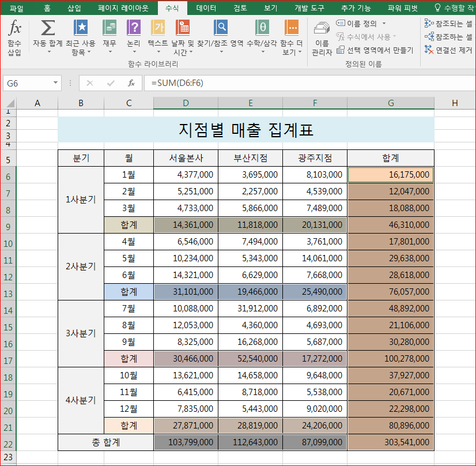This screenshot has width=476, height=466.
Task: Switch to the 데이터 tab
Action: 206,8
